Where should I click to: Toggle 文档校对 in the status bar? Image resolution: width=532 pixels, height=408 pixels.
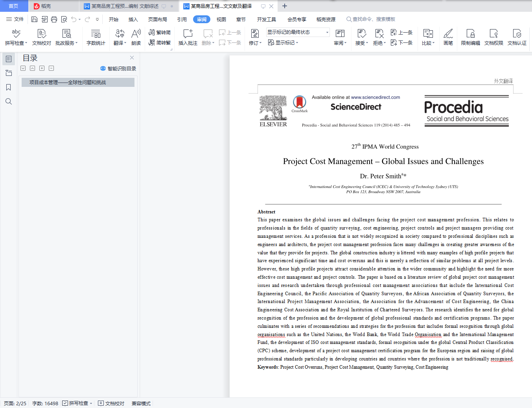coord(111,403)
